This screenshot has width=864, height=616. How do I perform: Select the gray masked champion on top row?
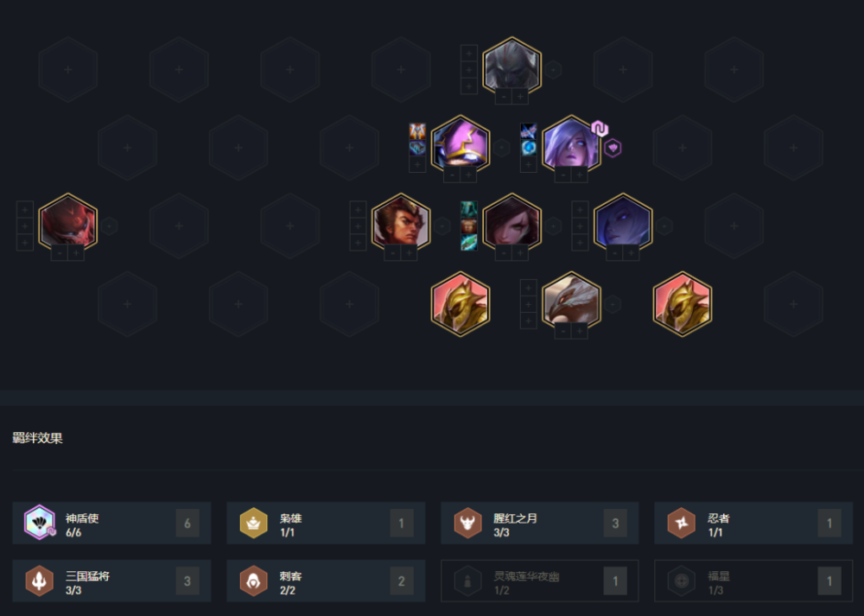[511, 67]
